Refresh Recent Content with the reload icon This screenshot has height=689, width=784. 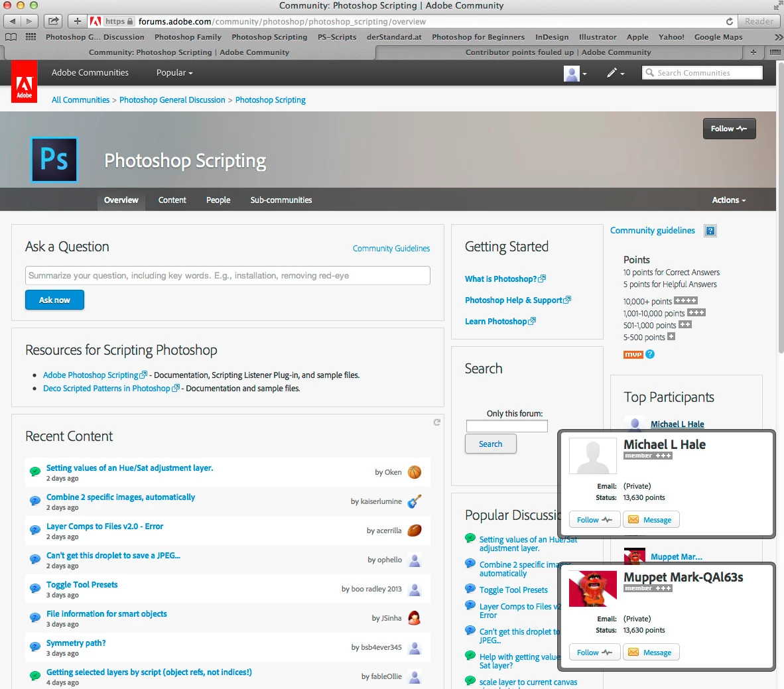(x=436, y=422)
